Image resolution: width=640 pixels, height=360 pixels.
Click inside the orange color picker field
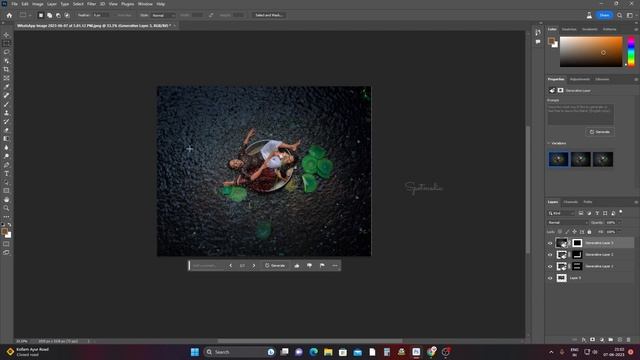[591, 51]
